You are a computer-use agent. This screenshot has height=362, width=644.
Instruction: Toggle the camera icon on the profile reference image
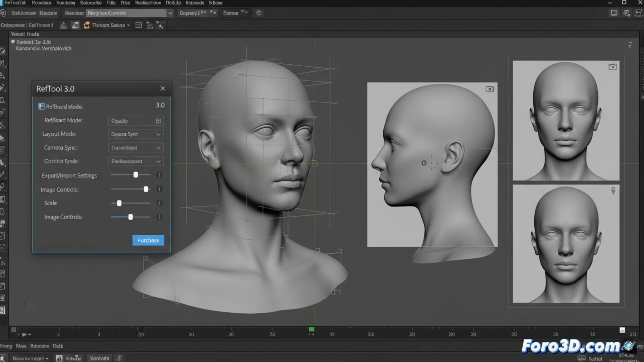point(489,88)
